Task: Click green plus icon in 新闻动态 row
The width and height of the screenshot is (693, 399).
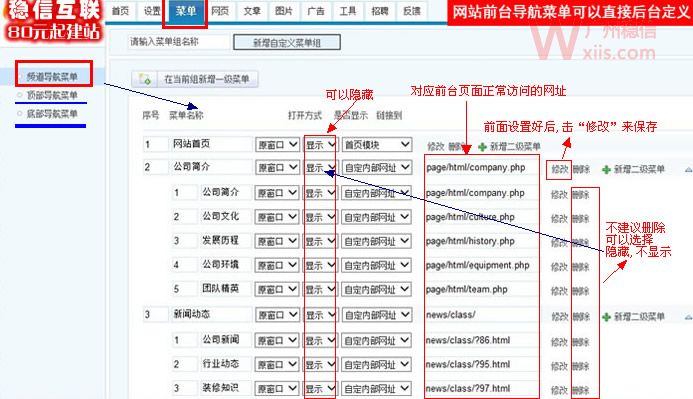Action: (606, 317)
